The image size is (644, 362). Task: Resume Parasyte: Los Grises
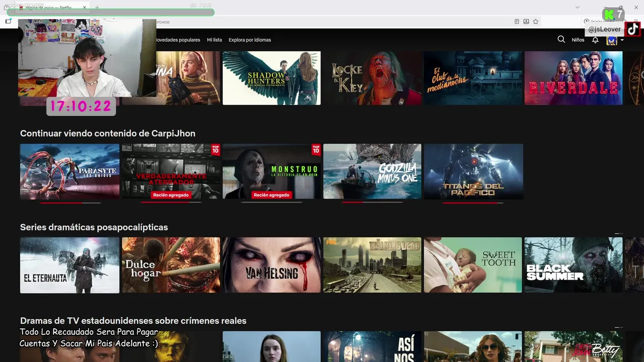[70, 171]
